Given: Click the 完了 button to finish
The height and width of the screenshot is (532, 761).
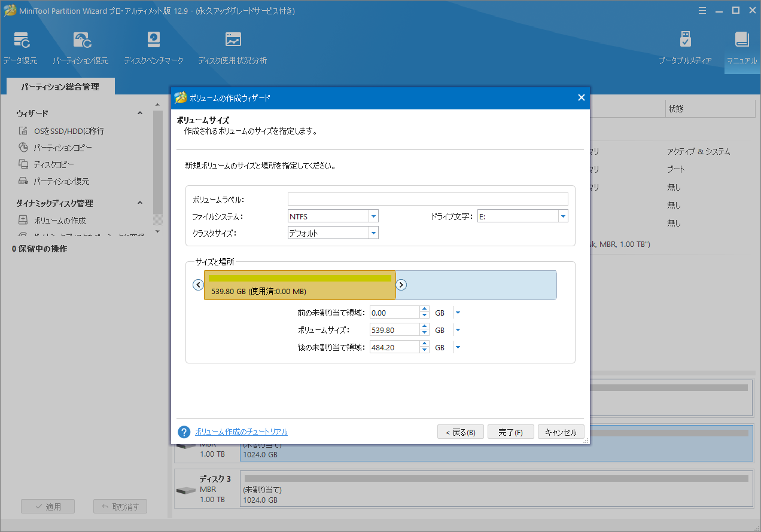Looking at the screenshot, I should coord(510,431).
